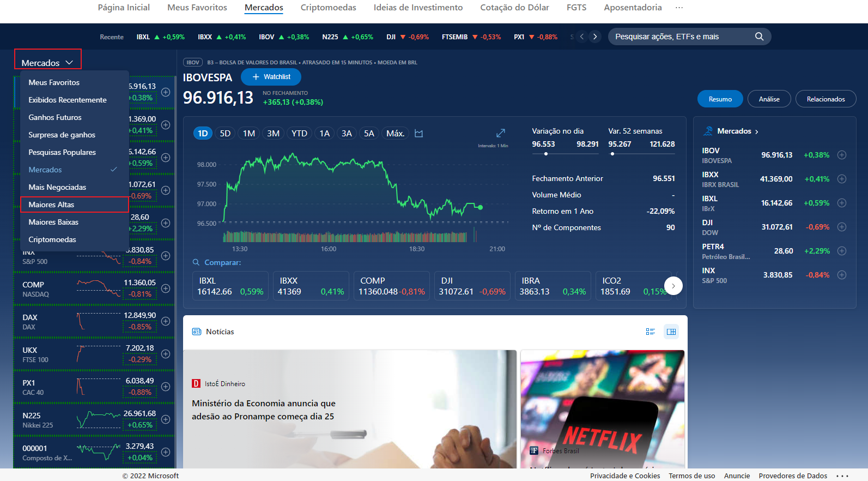Open Cotação do Dólar tab
The image size is (868, 481).
point(514,8)
